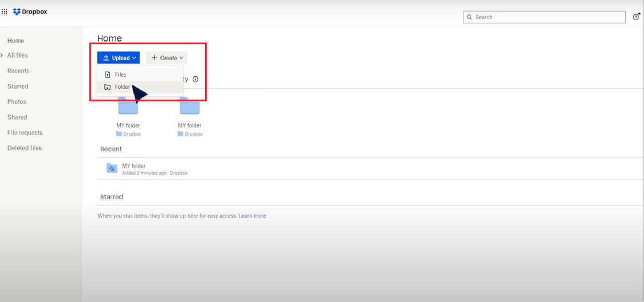The height and width of the screenshot is (302, 644).
Task: Open File requests in the sidebar
Action: coord(25,133)
